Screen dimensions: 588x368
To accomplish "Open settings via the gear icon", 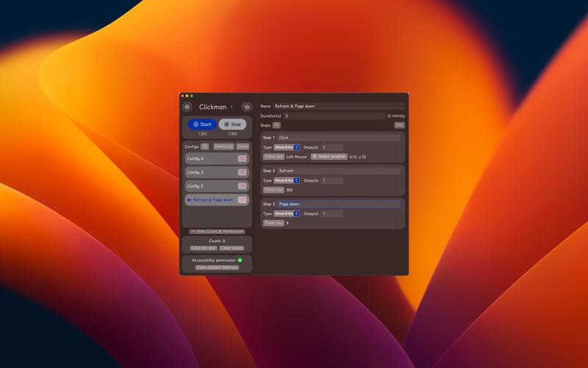I will point(187,107).
